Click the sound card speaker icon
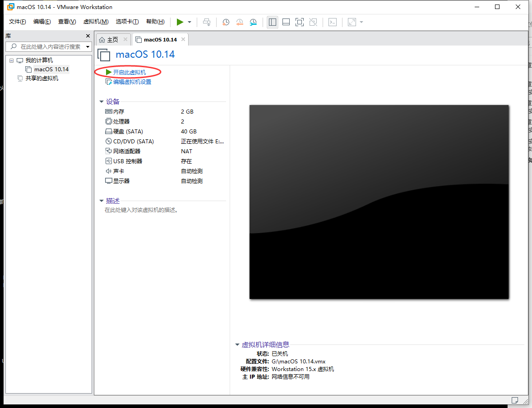This screenshot has width=532, height=408. (x=109, y=171)
